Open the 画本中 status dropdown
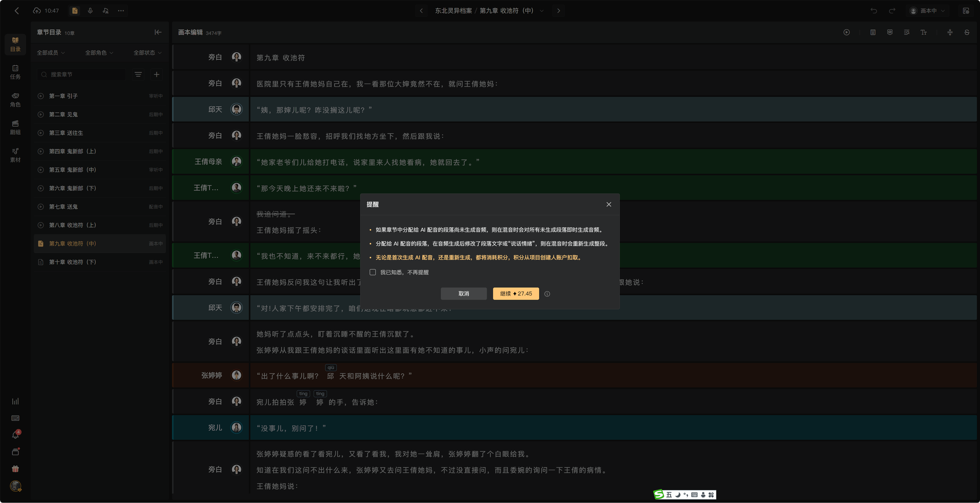 [927, 11]
